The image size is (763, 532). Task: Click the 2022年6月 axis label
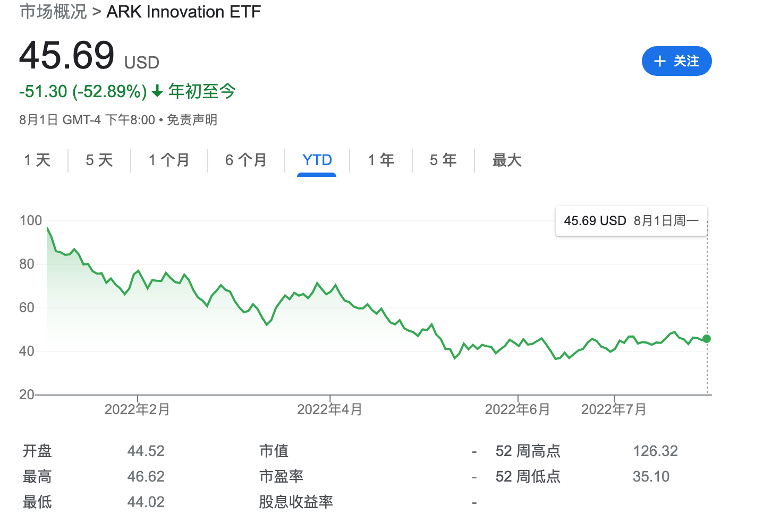click(518, 409)
